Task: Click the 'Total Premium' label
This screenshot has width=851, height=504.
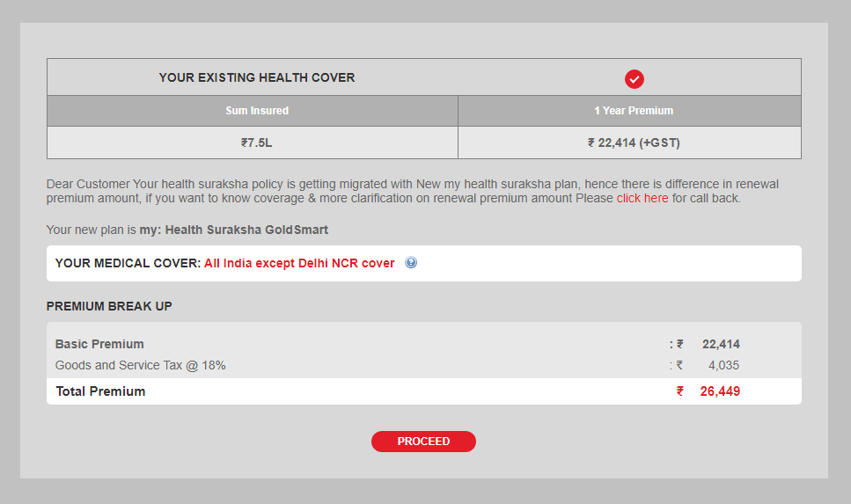Action: pyautogui.click(x=100, y=391)
